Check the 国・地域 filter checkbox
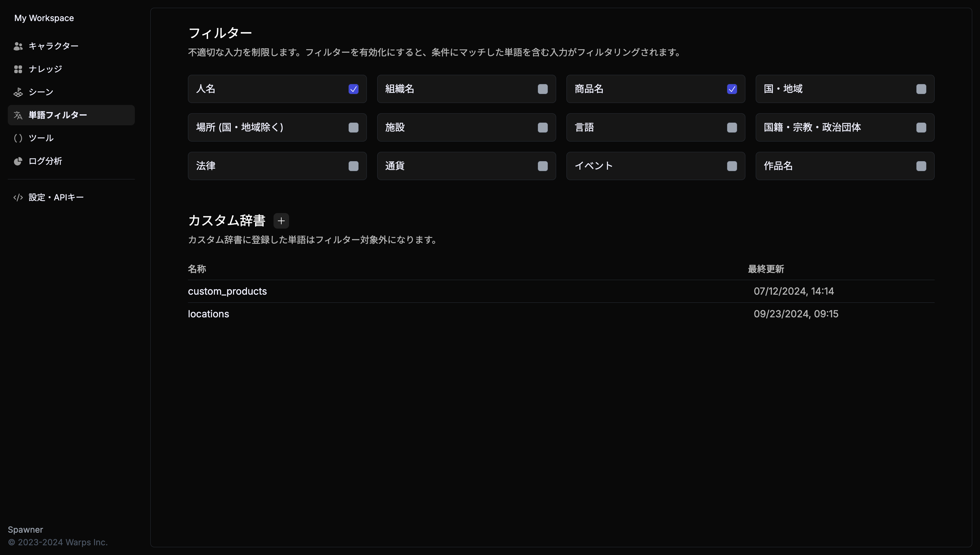 [921, 89]
